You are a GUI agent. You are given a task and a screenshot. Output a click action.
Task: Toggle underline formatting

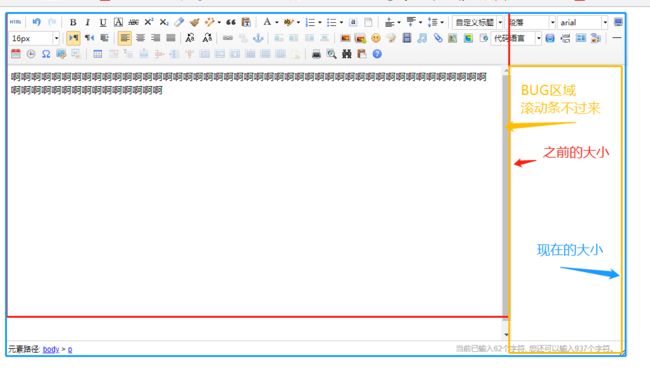[x=103, y=22]
